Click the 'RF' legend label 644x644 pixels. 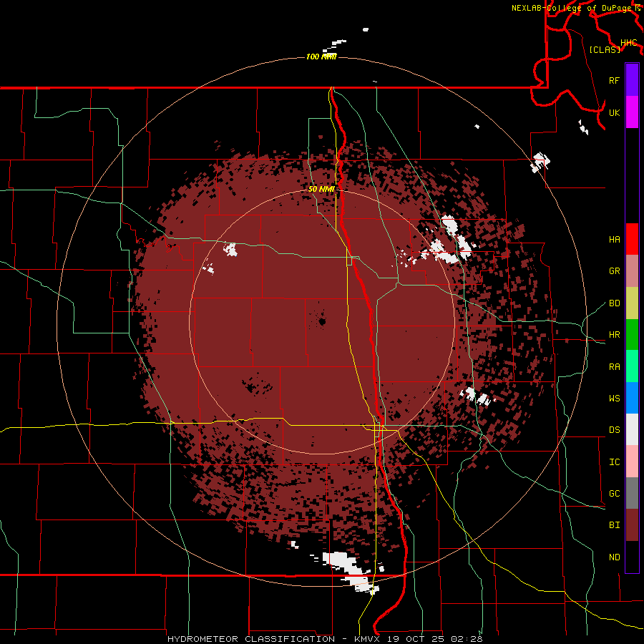point(614,80)
